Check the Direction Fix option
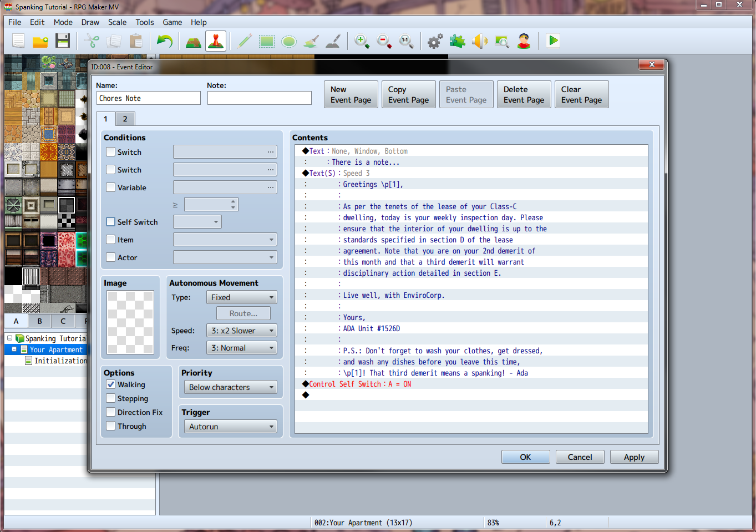 coord(111,412)
